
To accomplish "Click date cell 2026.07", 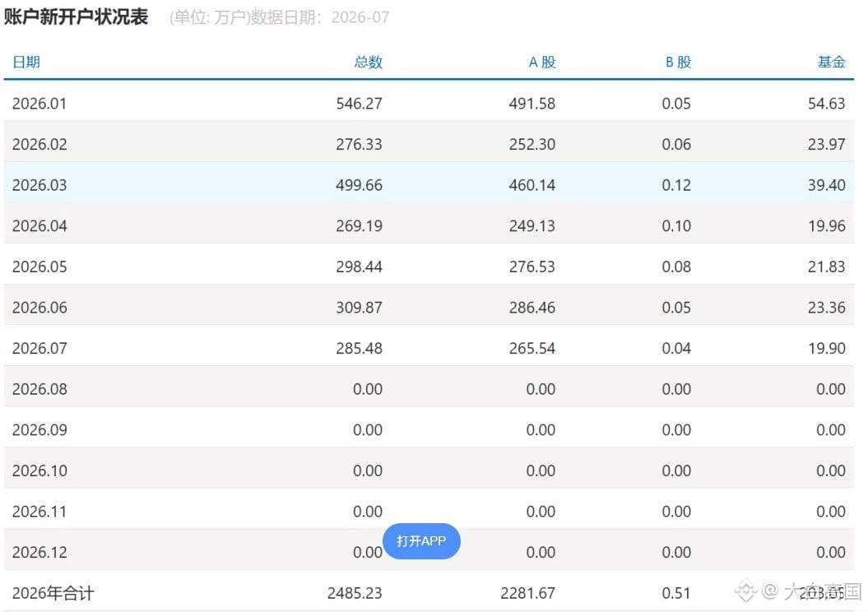I will (39, 349).
